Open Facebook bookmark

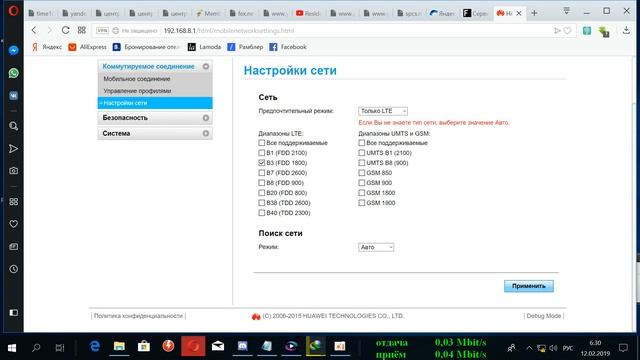pos(288,47)
